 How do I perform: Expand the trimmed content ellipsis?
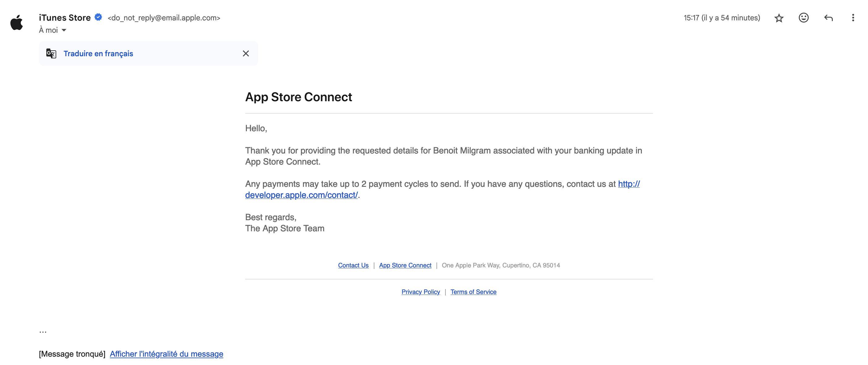(x=43, y=331)
